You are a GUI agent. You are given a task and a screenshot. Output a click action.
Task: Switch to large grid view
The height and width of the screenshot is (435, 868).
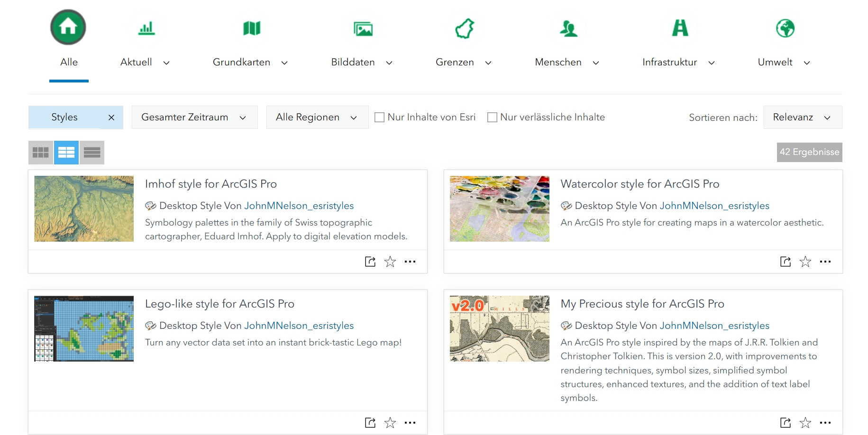pos(40,153)
